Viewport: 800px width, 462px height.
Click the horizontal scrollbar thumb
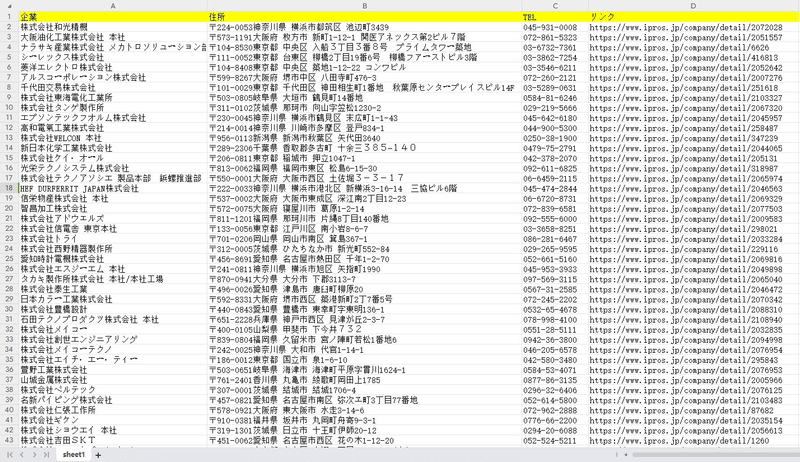[716, 454]
